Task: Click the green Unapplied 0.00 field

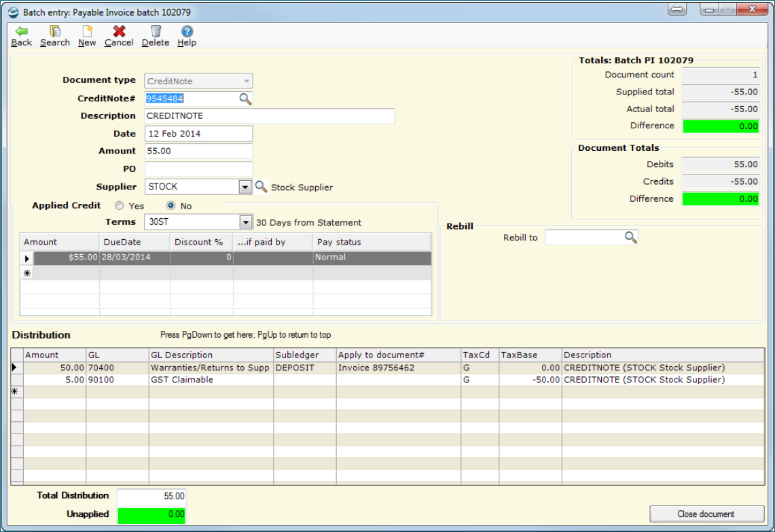Action: [151, 514]
